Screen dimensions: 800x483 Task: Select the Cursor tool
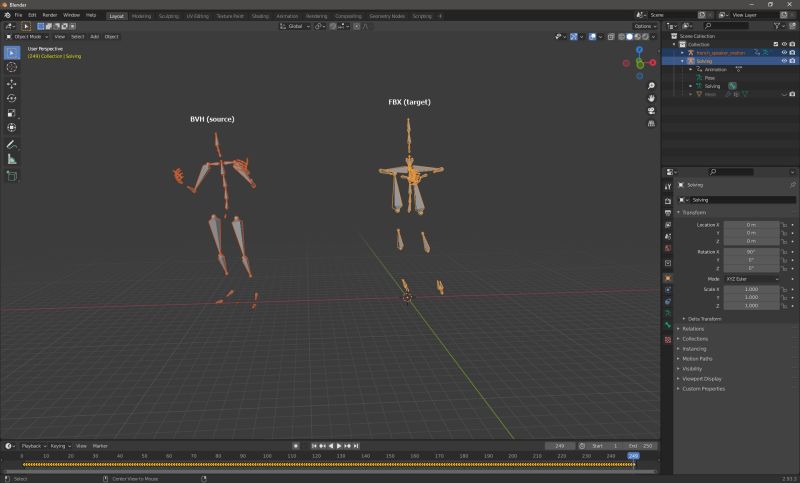click(12, 67)
